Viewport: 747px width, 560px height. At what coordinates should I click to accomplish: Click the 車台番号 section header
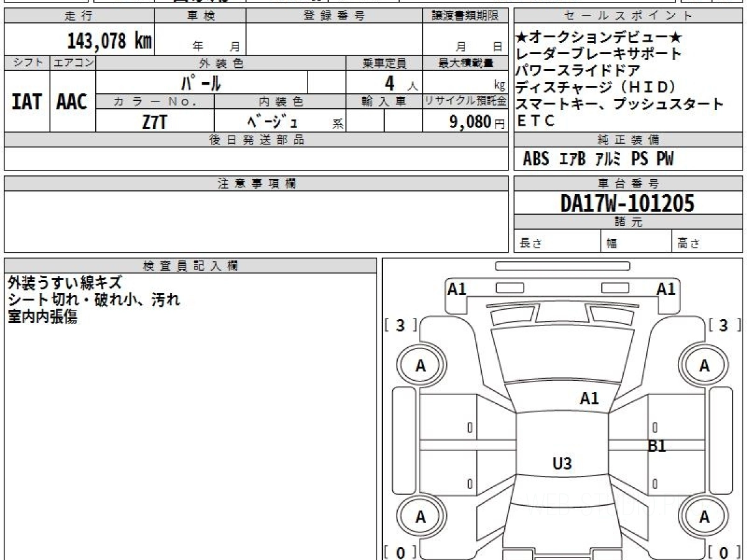[x=628, y=184]
